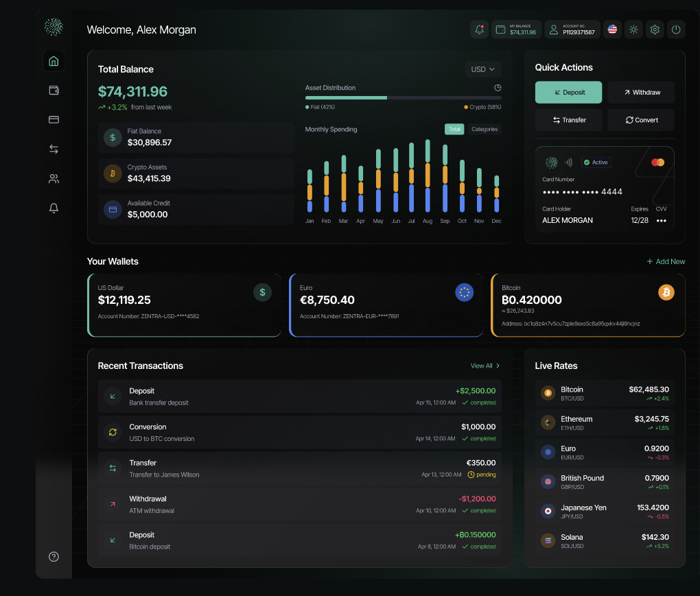Image resolution: width=700 pixels, height=596 pixels.
Task: Open the sidebar alerts bell item
Action: tap(54, 208)
